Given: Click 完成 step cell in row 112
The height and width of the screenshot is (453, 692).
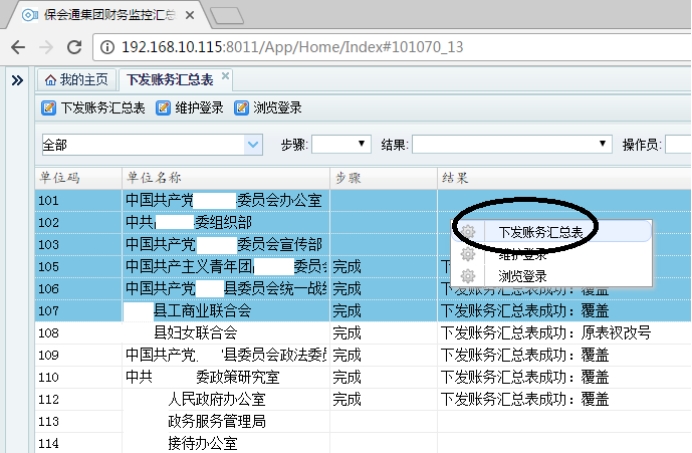Looking at the screenshot, I should [x=384, y=399].
